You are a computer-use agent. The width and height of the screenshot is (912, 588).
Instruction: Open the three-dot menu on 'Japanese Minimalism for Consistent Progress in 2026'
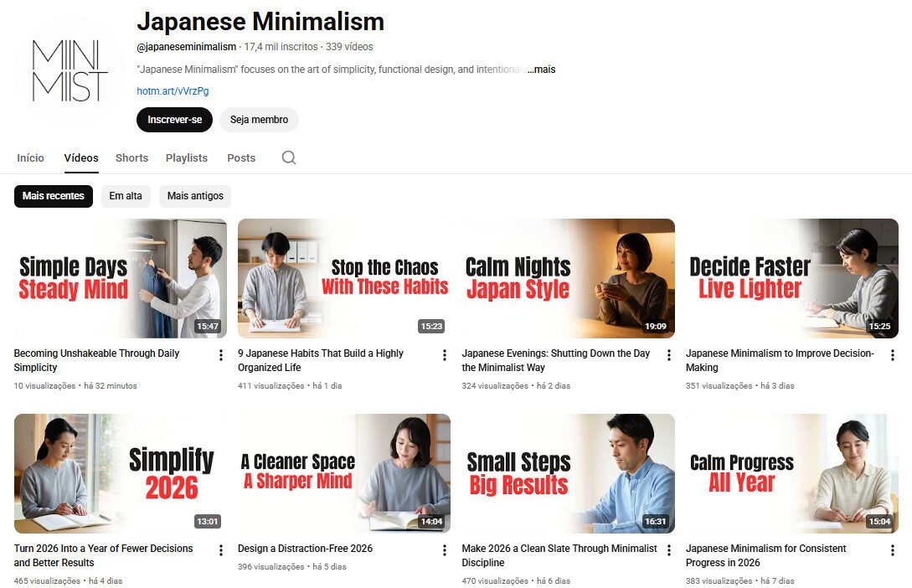click(x=892, y=550)
